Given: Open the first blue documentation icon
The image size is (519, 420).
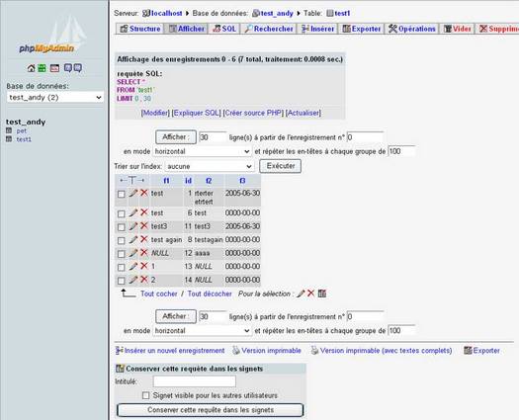Looking at the screenshot, I should click(68, 68).
